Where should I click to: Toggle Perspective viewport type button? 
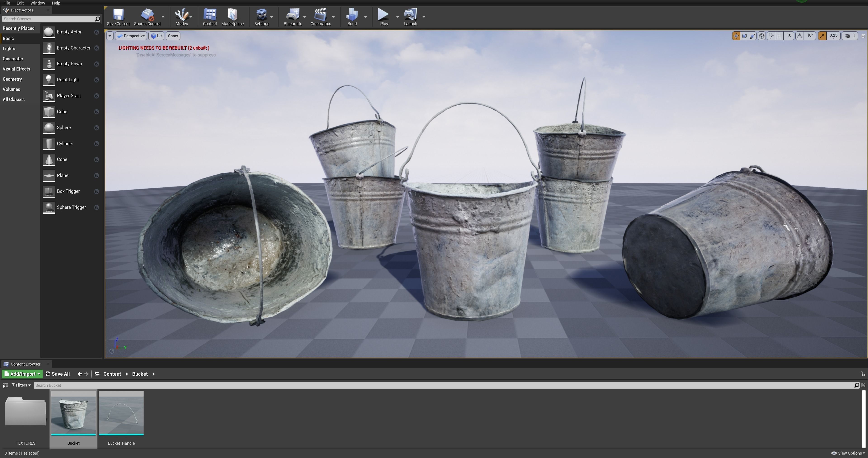tap(131, 36)
